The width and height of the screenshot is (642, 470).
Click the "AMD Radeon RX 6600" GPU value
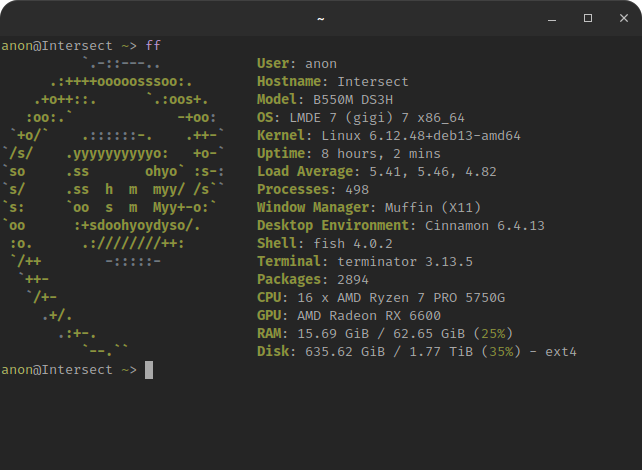click(369, 316)
